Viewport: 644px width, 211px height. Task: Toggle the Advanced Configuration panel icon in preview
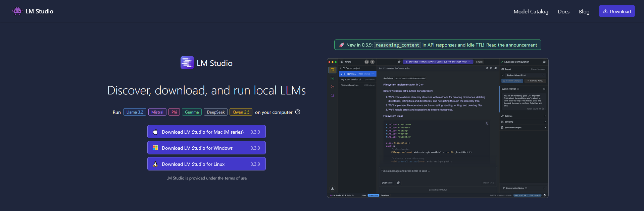(x=544, y=62)
